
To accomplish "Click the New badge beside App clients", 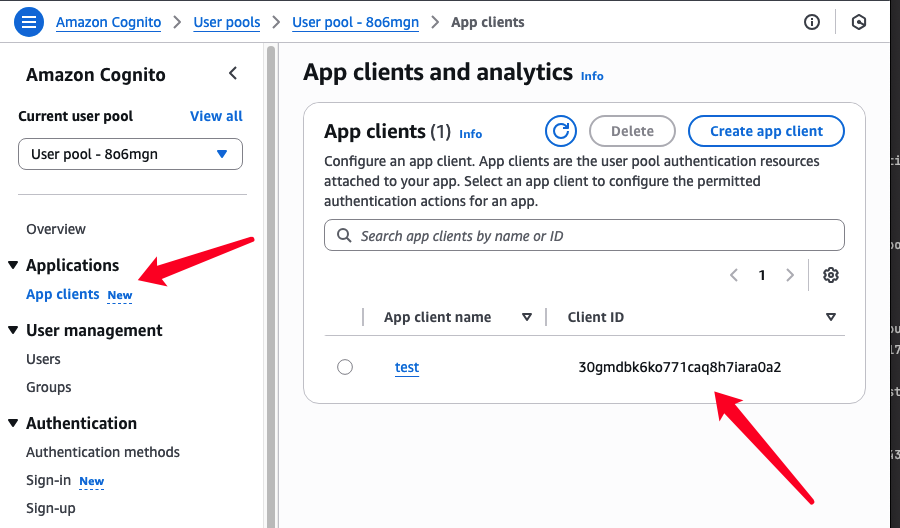I will click(120, 295).
